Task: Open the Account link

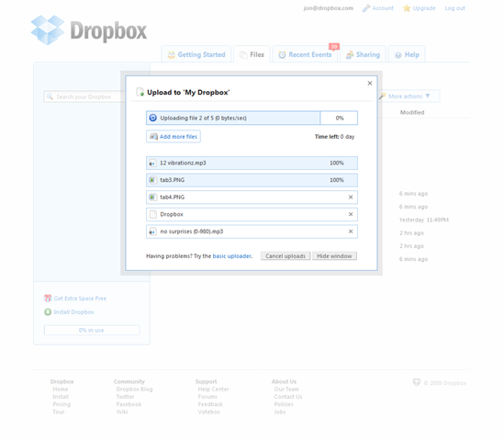Action: pos(383,8)
